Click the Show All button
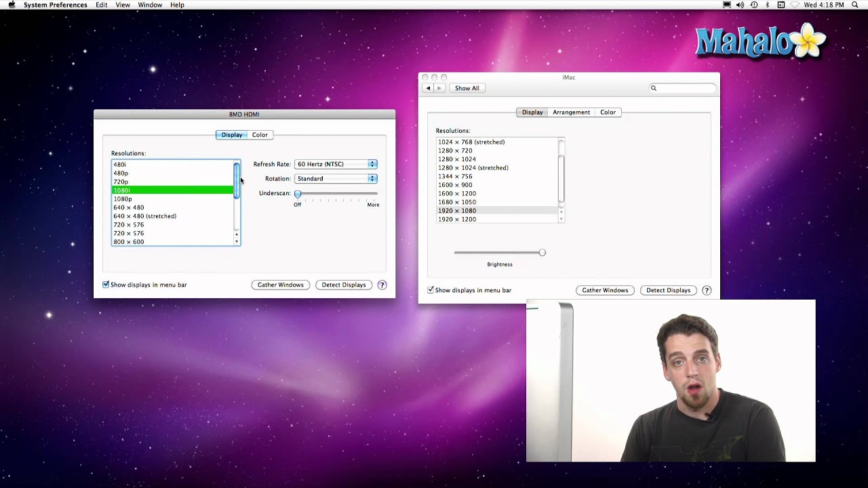 (x=467, y=88)
